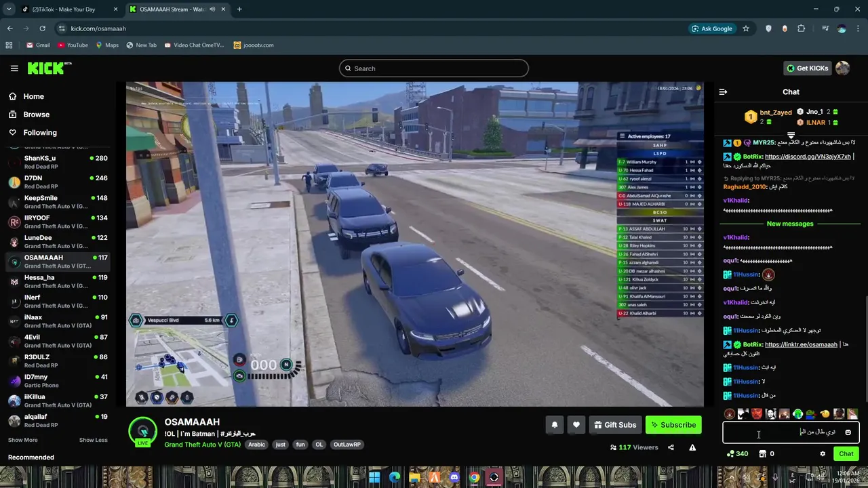Click the green headphones emote in quick emotes
Screen dimensions: 868x488
(x=798, y=413)
